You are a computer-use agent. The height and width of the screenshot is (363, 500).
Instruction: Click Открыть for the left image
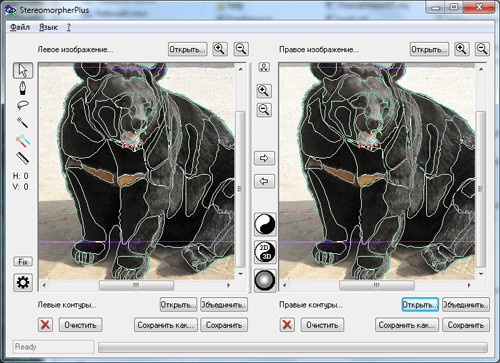(x=187, y=49)
